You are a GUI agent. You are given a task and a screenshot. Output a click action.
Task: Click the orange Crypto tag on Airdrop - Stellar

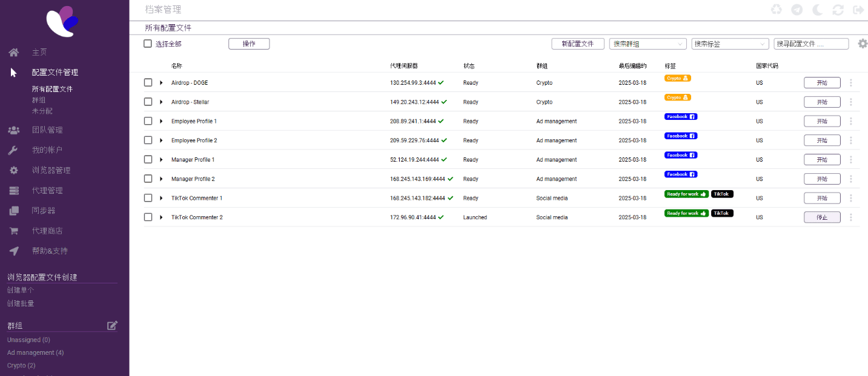pos(678,97)
